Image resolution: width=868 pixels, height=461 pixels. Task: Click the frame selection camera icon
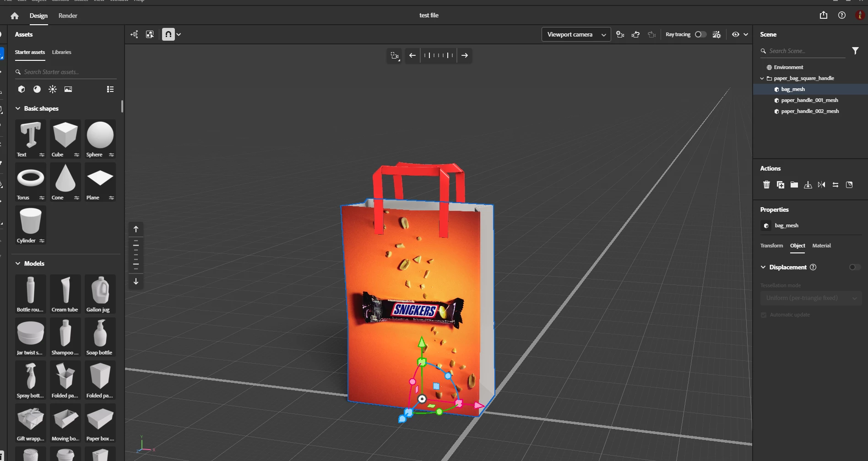395,55
